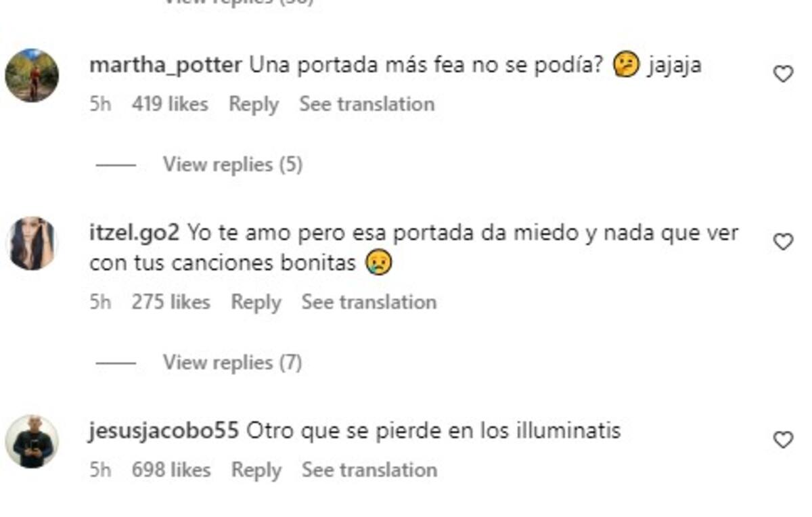View who gave 698 likes
Viewport: 812px width, 517px height.
(171, 470)
